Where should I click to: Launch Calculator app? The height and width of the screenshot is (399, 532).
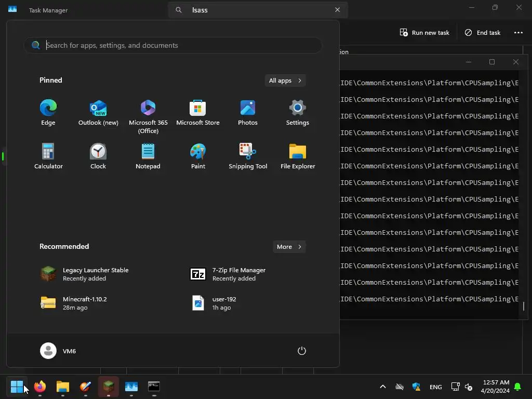coord(48,156)
